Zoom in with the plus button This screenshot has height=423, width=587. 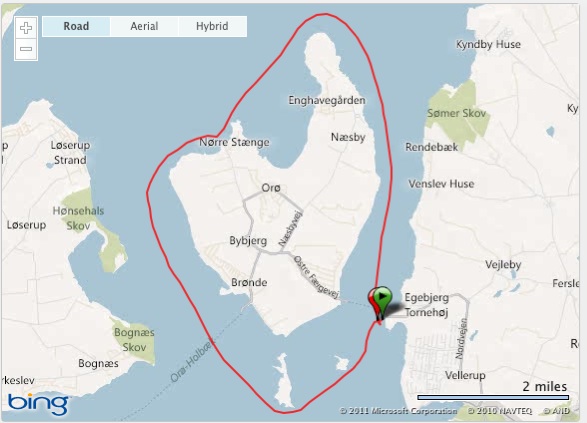click(x=26, y=28)
